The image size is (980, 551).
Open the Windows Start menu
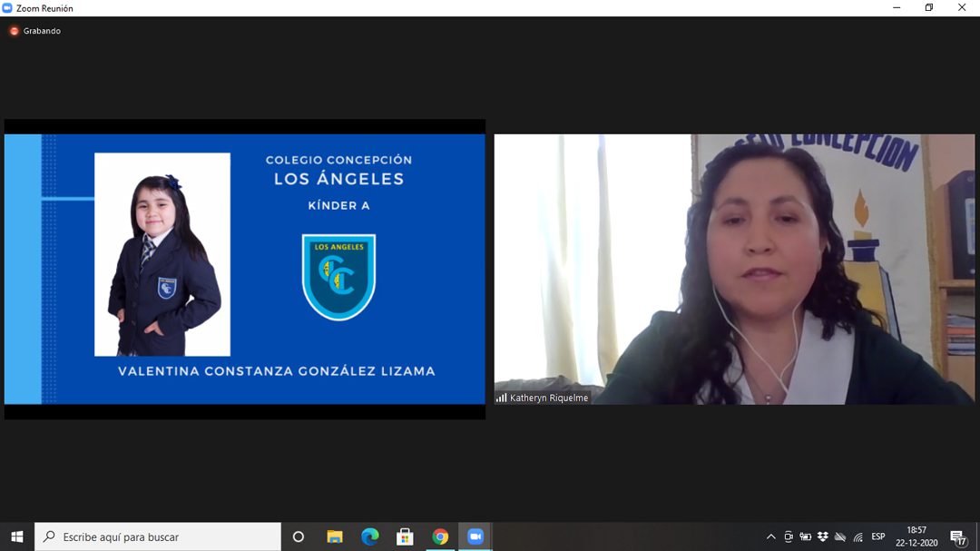(16, 536)
